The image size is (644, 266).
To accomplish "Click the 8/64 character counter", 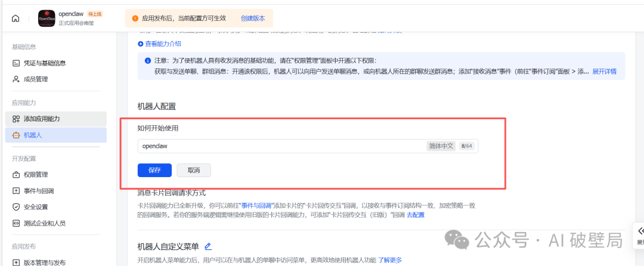I will [466, 146].
